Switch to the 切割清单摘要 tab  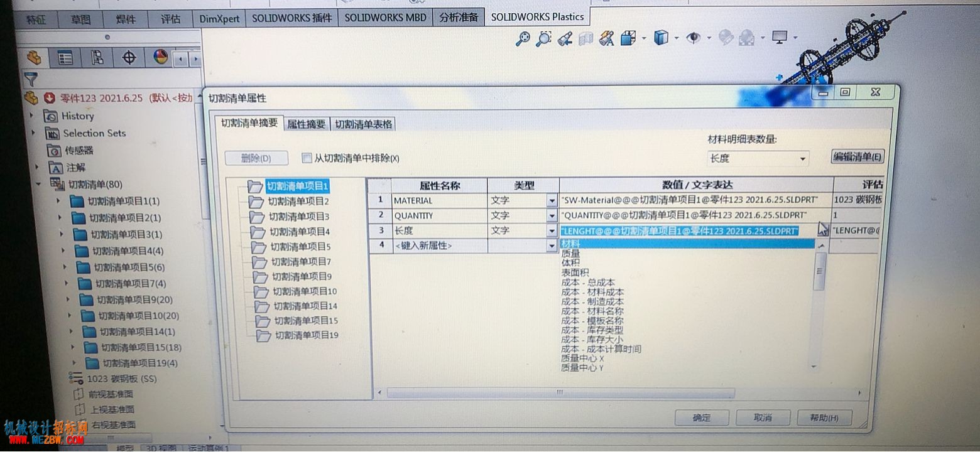click(249, 123)
